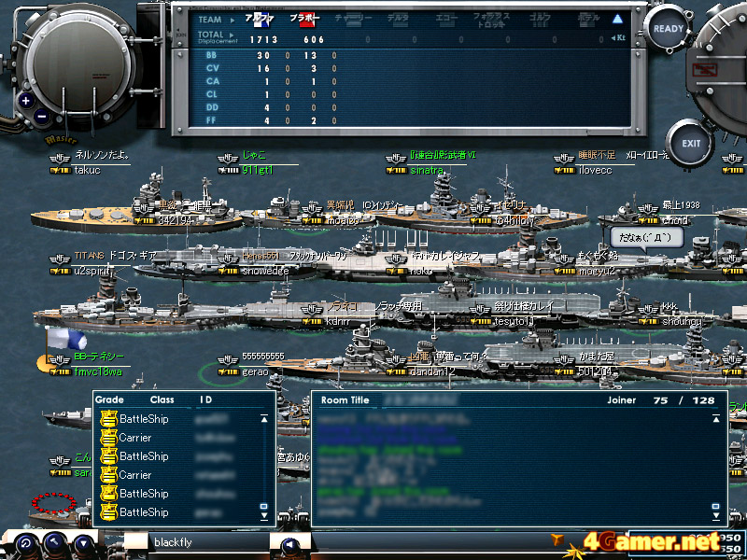Select the ゴルフ team tab
Image resolution: width=747 pixels, height=560 pixels.
[540, 19]
